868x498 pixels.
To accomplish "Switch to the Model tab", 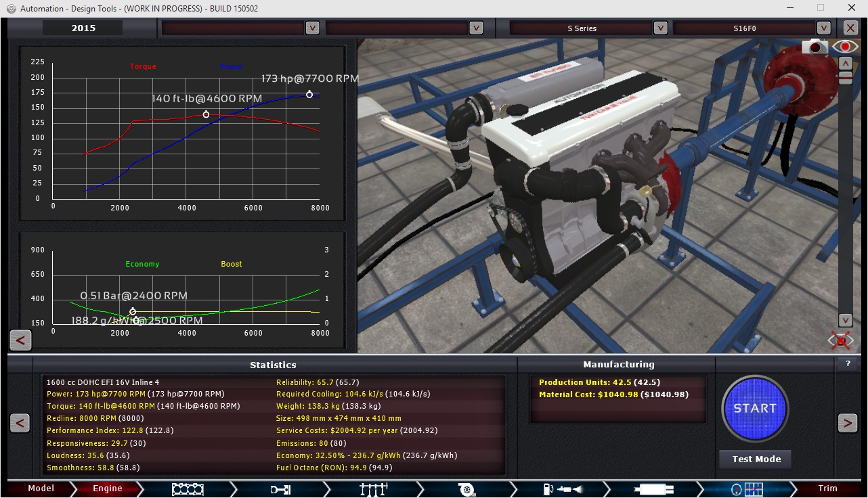I will click(41, 489).
